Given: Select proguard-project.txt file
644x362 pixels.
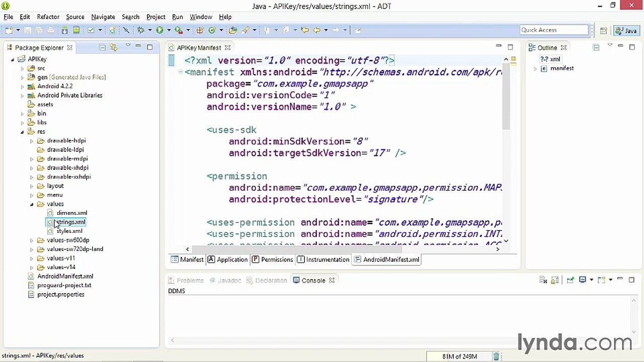Looking at the screenshot, I should (x=60, y=286).
